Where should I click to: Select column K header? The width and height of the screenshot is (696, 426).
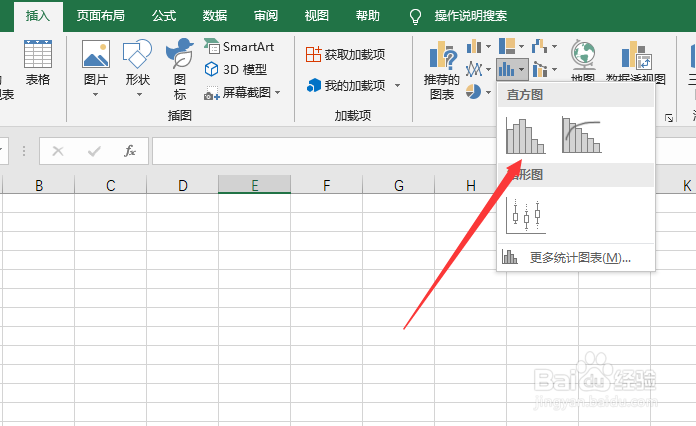pos(676,185)
